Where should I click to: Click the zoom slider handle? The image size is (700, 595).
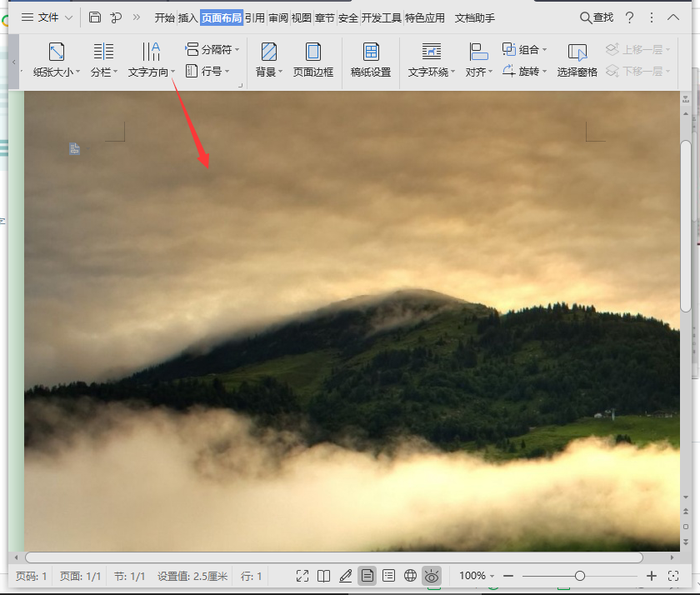tap(580, 576)
